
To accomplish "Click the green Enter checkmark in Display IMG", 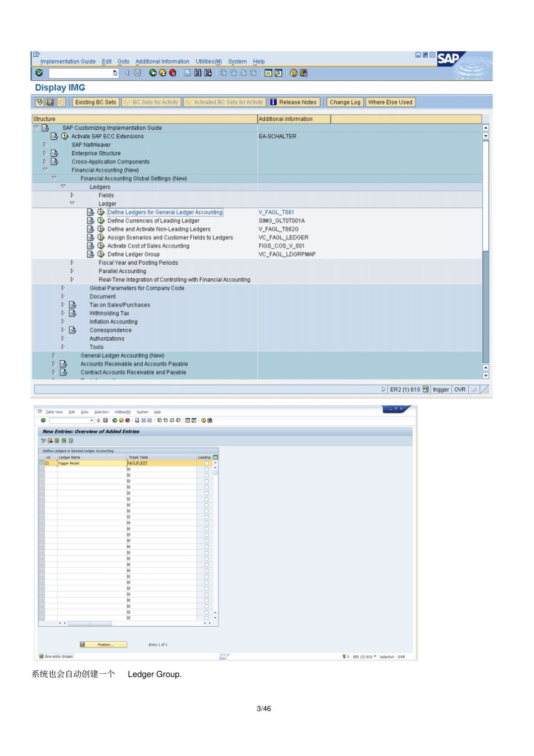I will (39, 73).
